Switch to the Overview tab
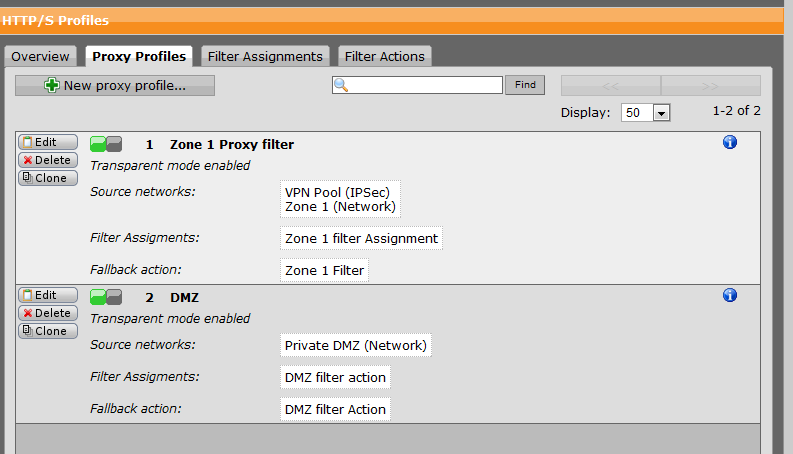Image resolution: width=793 pixels, height=454 pixels. (40, 57)
